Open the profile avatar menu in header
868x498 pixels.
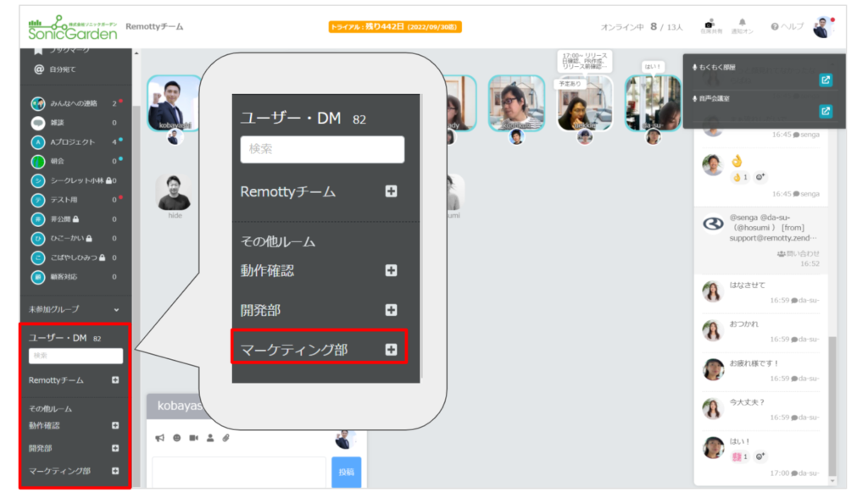822,26
